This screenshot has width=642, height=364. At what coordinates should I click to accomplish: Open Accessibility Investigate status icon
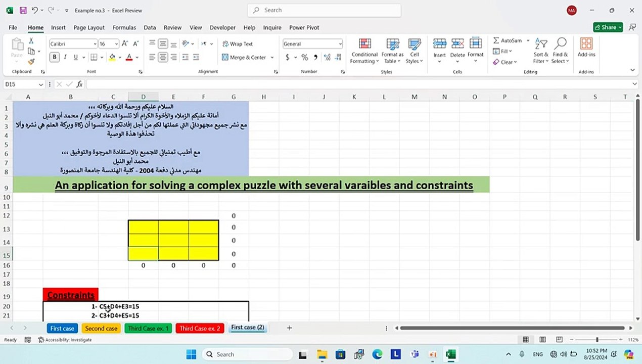pos(65,340)
